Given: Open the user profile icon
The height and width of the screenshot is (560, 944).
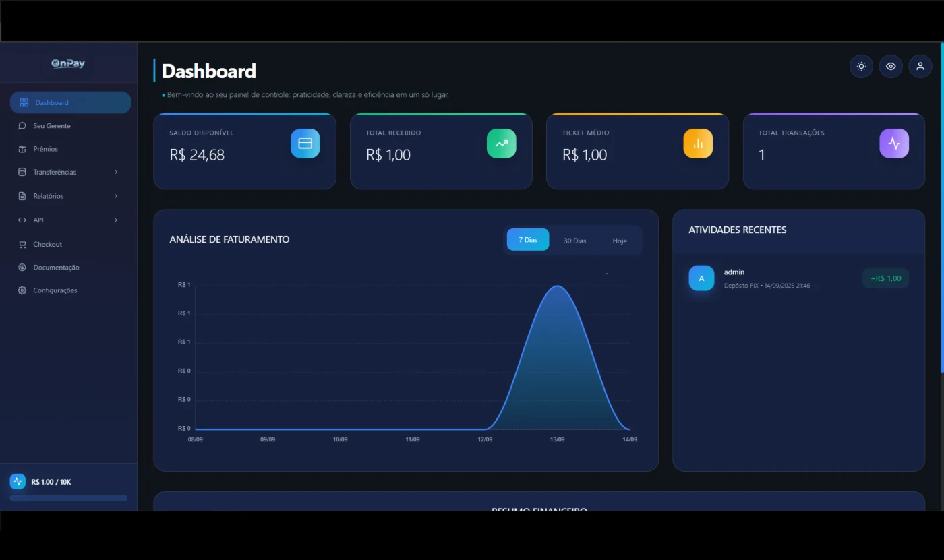Looking at the screenshot, I should [x=920, y=66].
